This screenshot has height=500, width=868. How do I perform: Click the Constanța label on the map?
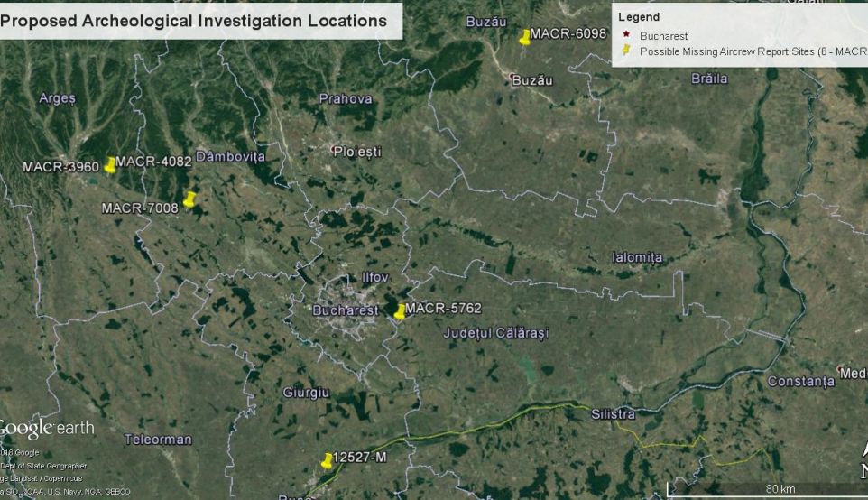coord(801,382)
